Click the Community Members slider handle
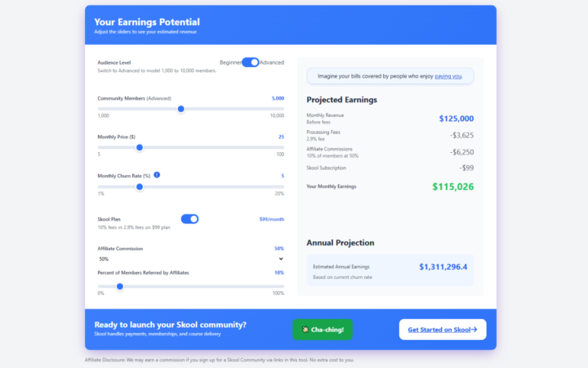This screenshot has width=588, height=368. (180, 109)
